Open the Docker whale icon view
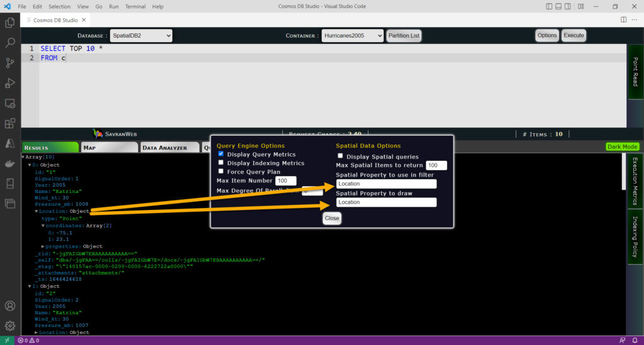 [10, 163]
